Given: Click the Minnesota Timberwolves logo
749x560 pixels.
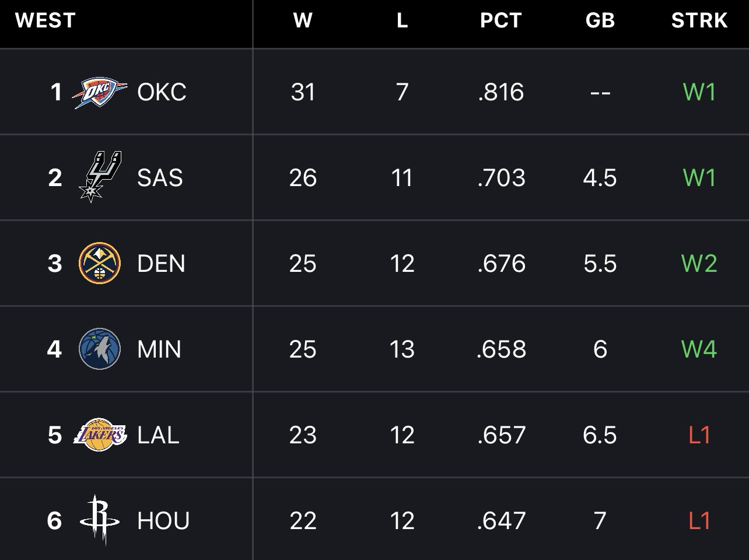Looking at the screenshot, I should pyautogui.click(x=100, y=349).
